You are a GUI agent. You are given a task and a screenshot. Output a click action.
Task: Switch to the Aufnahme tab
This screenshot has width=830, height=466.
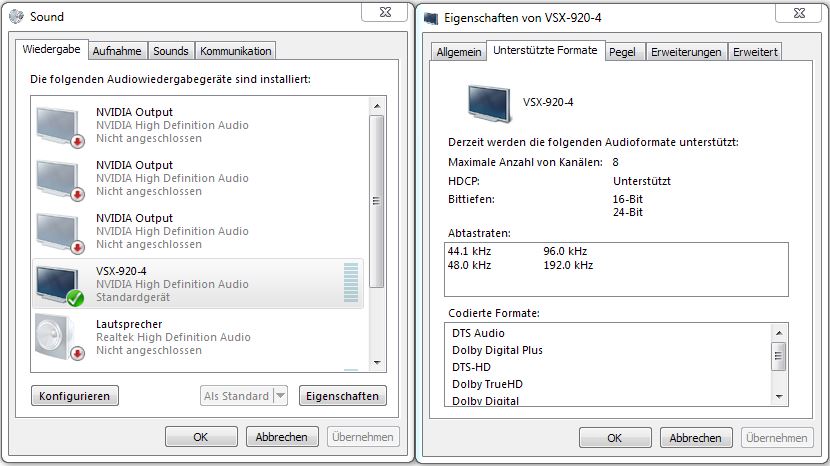(x=117, y=51)
